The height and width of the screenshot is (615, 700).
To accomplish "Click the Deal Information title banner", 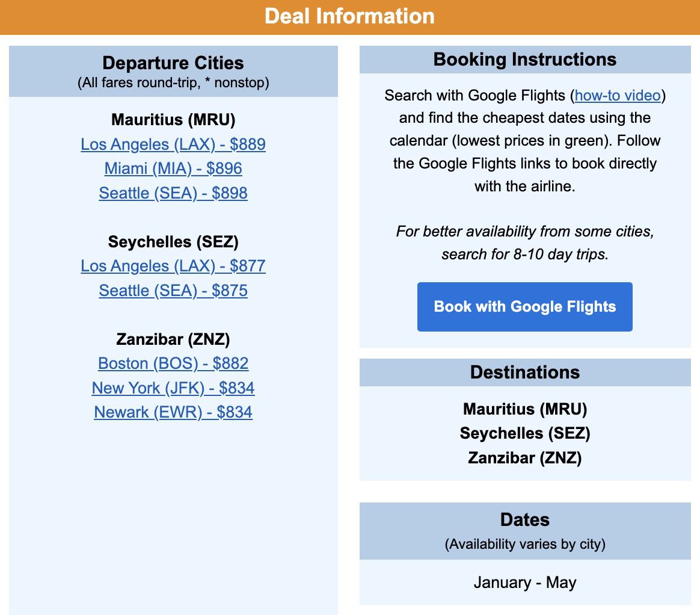I will (350, 16).
